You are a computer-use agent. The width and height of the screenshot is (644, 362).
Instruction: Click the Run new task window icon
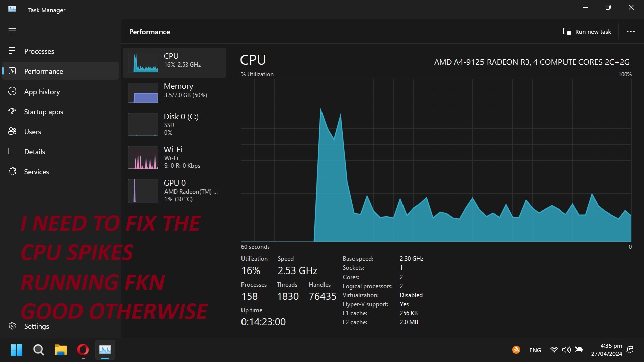point(567,31)
